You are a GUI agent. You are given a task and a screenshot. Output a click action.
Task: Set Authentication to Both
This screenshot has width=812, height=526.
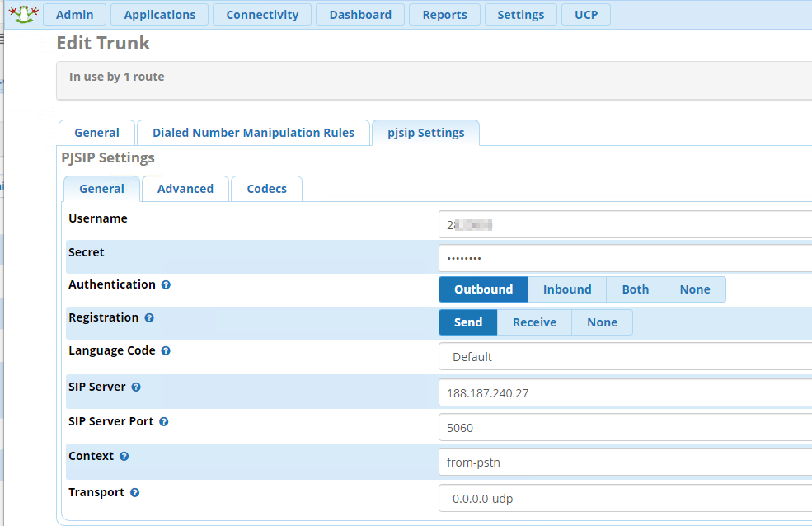[x=635, y=289]
